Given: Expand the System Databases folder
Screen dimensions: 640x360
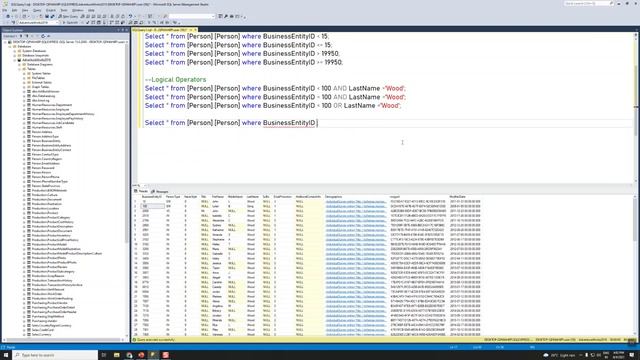Looking at the screenshot, I should [x=15, y=51].
